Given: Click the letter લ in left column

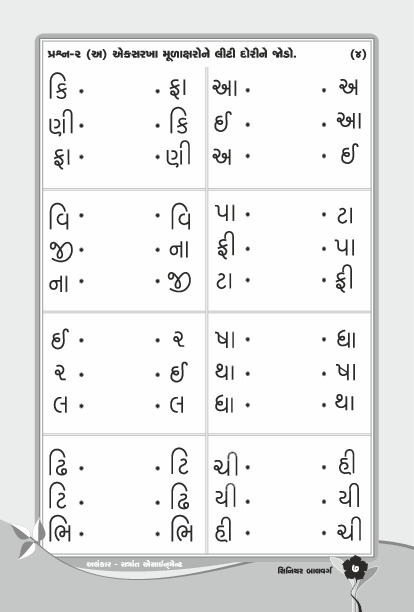Looking at the screenshot, I should click(x=60, y=404).
